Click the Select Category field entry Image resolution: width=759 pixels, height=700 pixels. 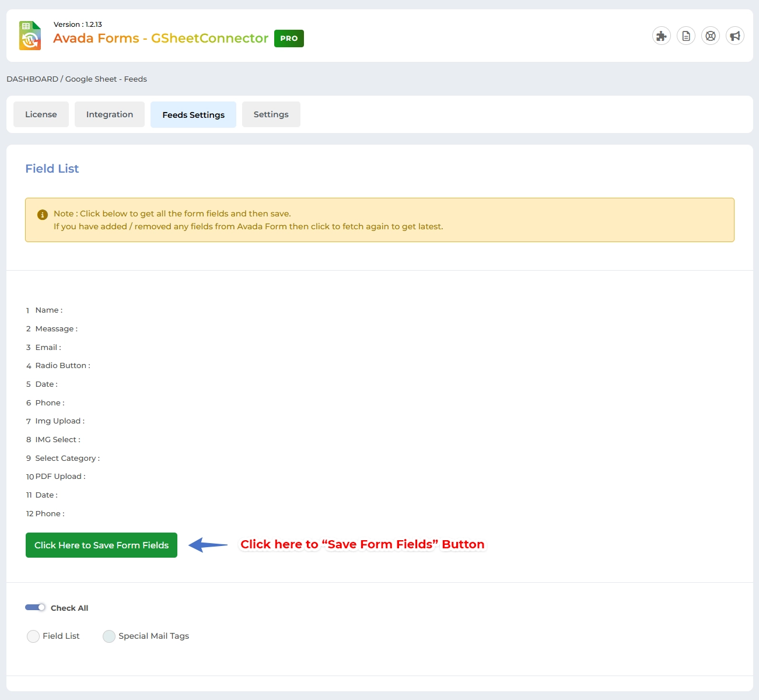click(x=67, y=459)
